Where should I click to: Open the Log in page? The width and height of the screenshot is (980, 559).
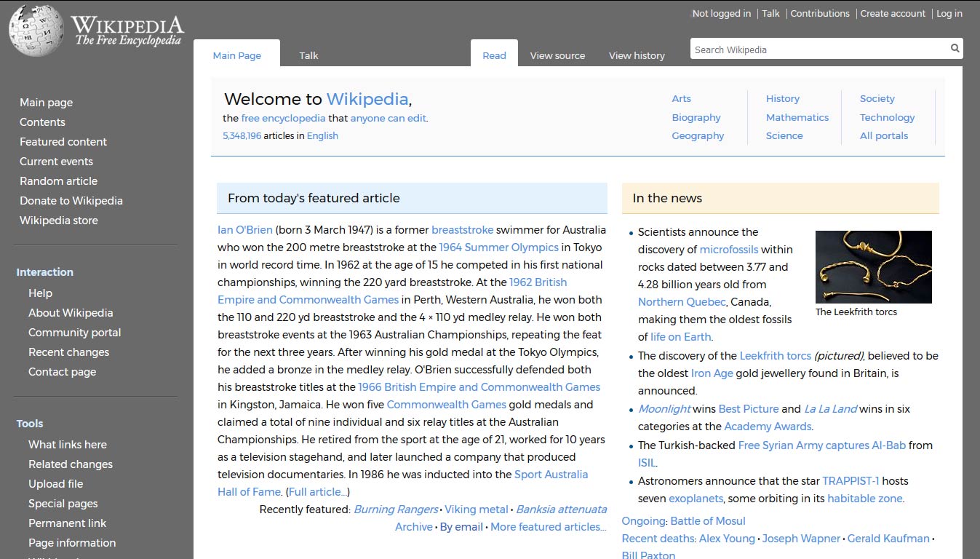[949, 13]
